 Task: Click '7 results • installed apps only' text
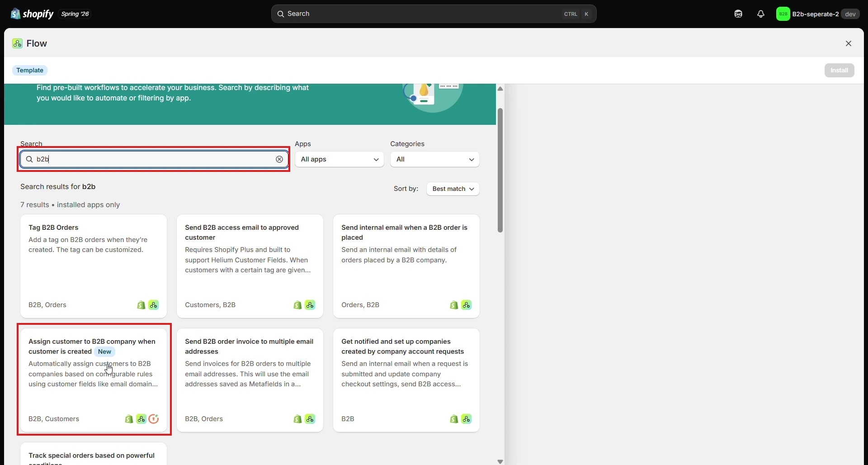click(x=70, y=205)
